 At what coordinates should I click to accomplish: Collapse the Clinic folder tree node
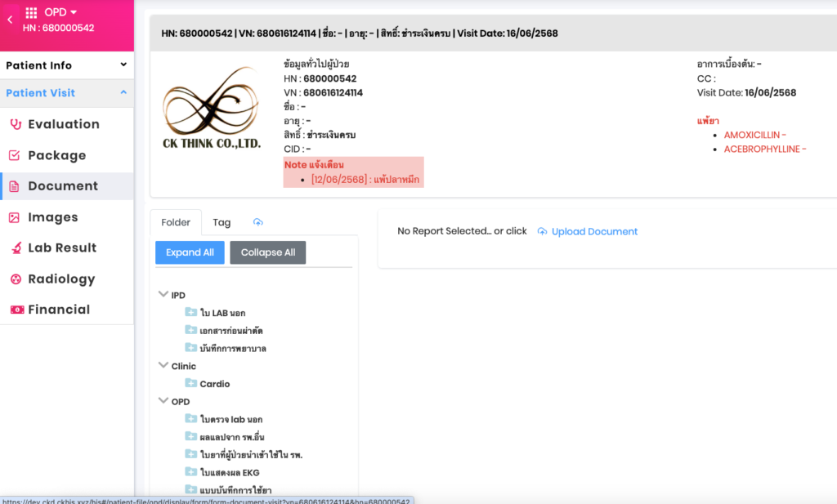click(163, 366)
